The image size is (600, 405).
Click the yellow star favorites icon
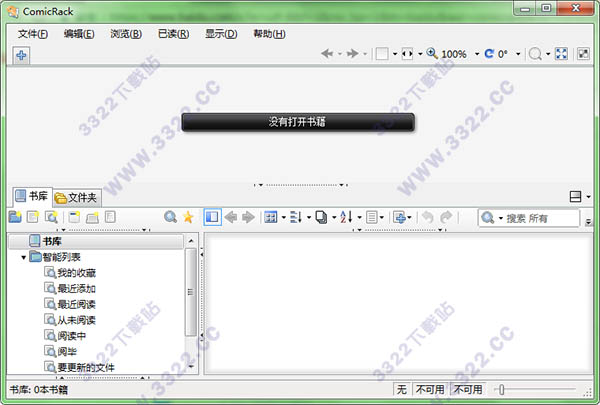tap(188, 217)
